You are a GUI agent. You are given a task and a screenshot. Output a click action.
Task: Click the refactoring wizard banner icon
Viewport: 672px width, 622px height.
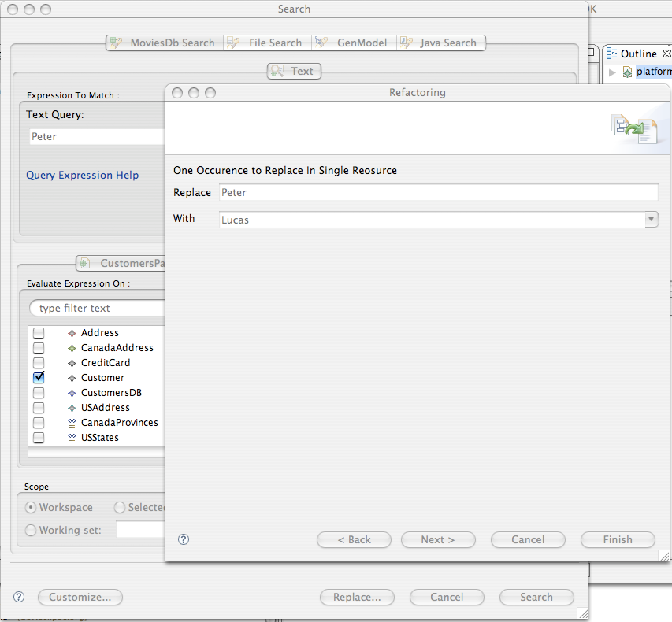click(635, 128)
